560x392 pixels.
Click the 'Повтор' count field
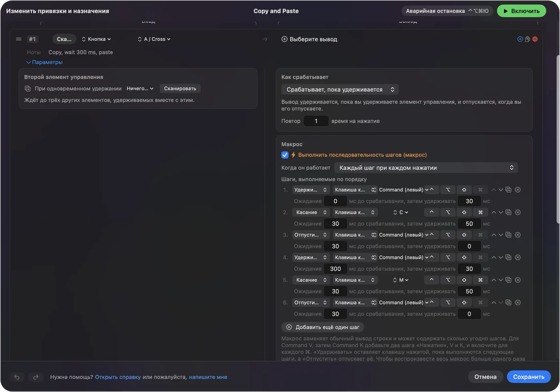(316, 121)
